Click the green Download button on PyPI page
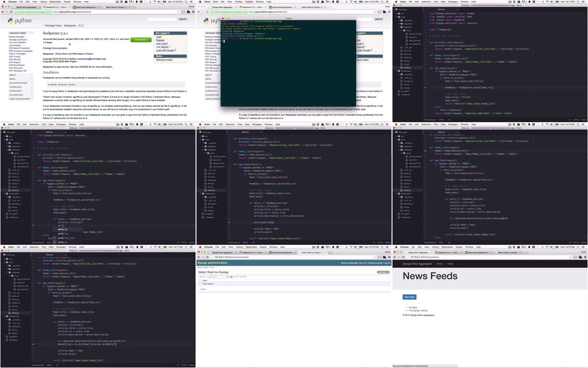Screen dimensions: 588x368 pos(140,40)
